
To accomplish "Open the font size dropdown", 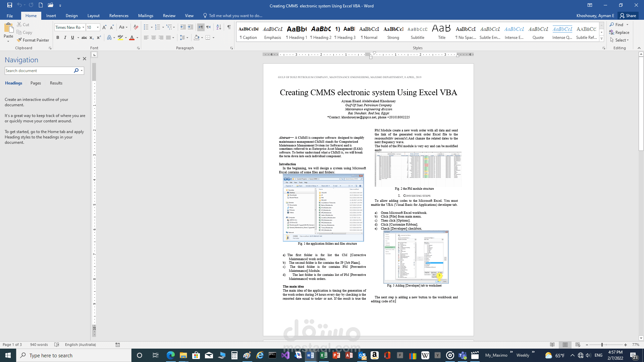I will (97, 27).
